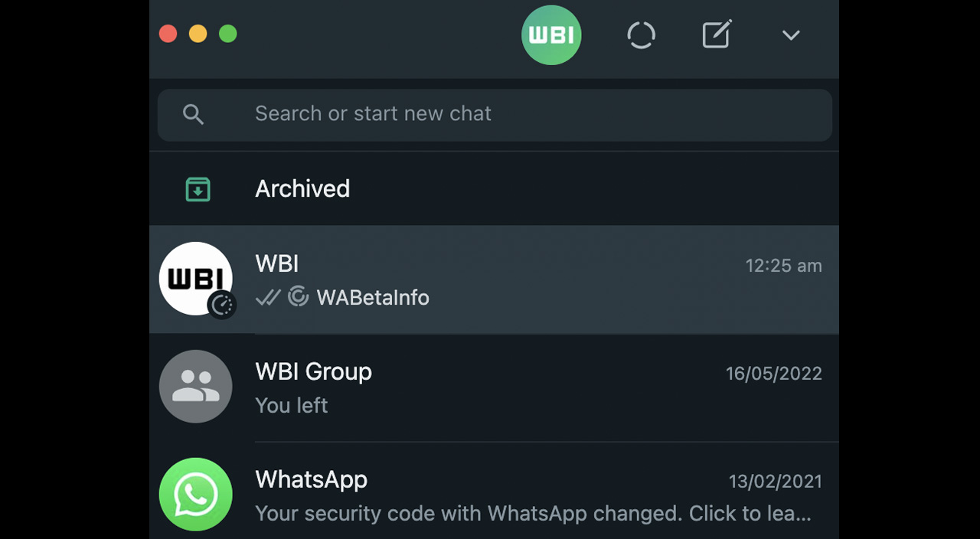Click the status ring icon before WABetaInfo
The width and height of the screenshot is (980, 539).
299,296
